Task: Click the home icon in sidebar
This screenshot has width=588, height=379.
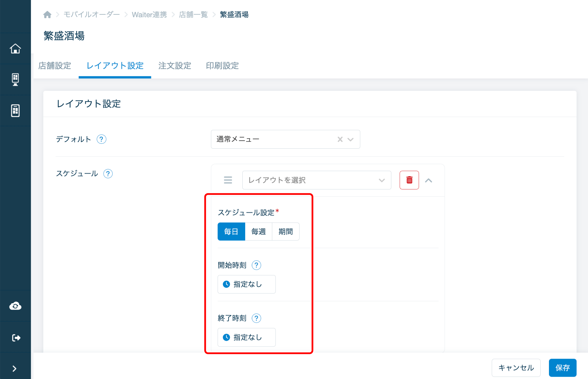Action: pos(15,48)
